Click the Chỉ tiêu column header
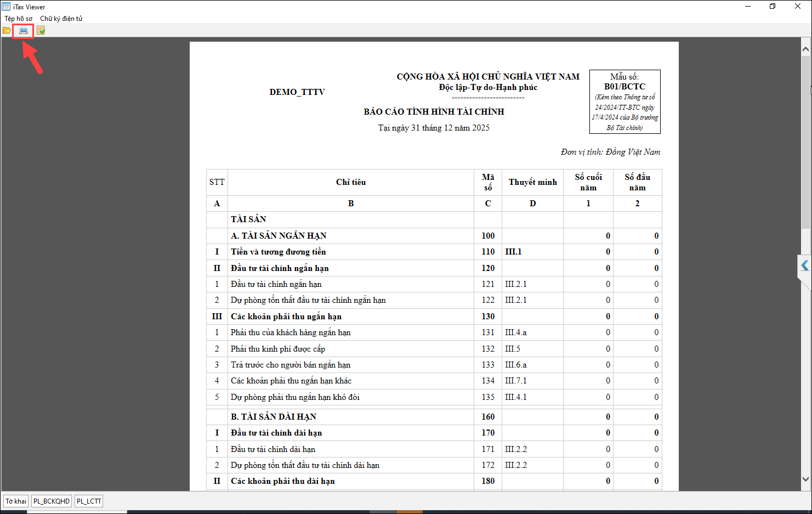The height and width of the screenshot is (514, 812). click(x=350, y=182)
